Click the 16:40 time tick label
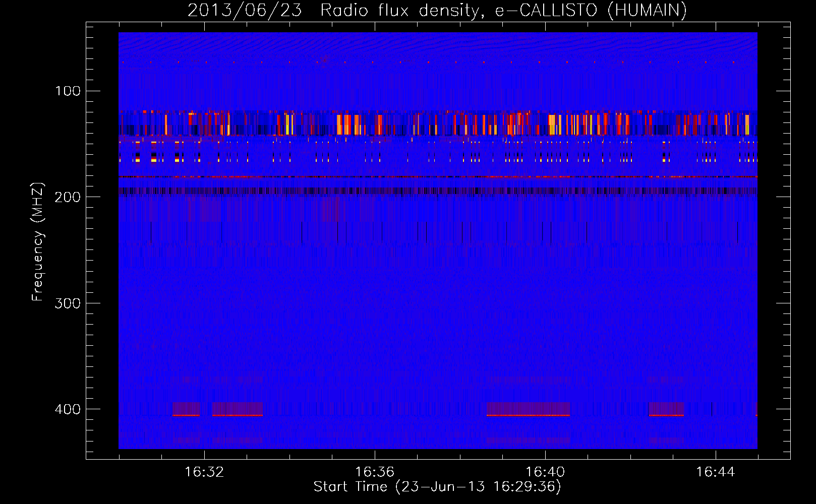 coord(545,472)
